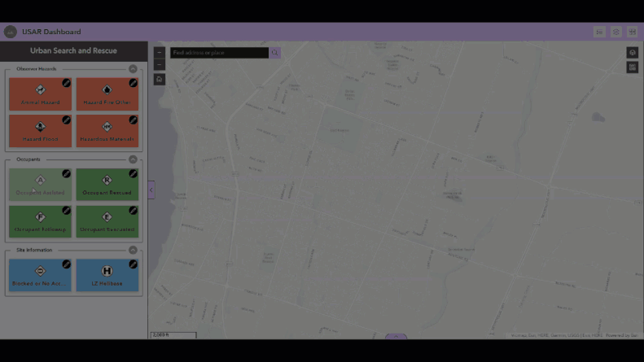
Task: Click the upper dark button at map top-right
Action: (633, 53)
